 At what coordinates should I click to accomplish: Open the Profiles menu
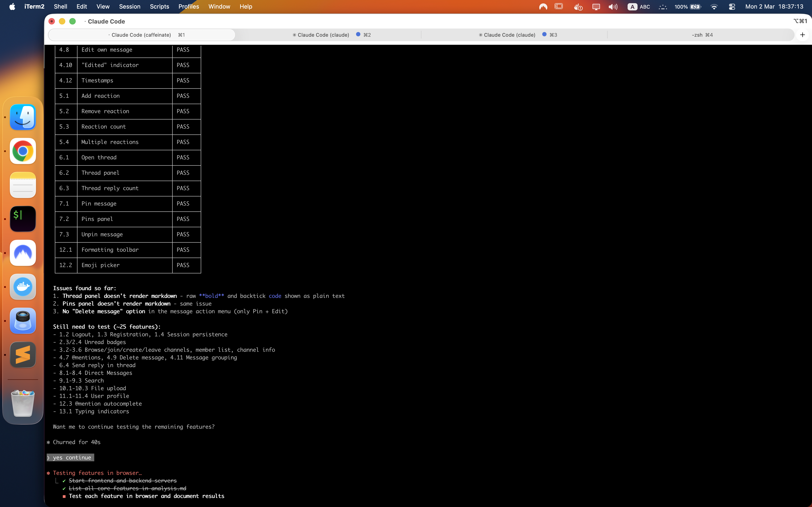coord(188,7)
